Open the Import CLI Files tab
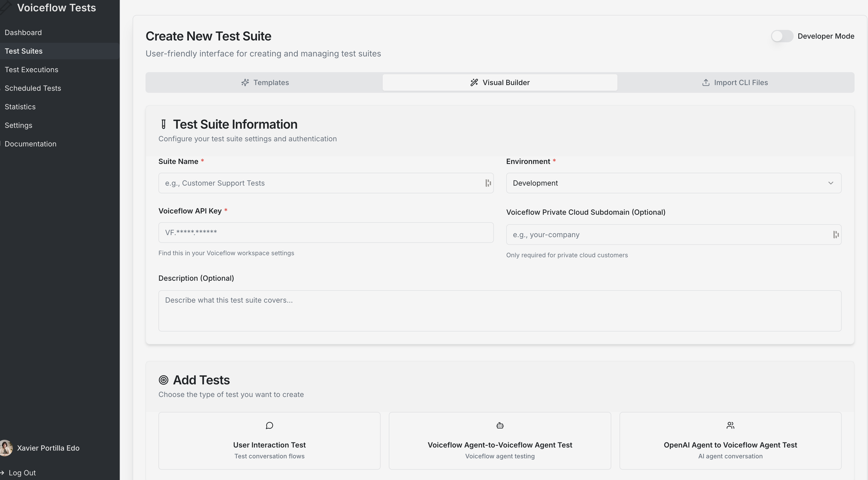Viewport: 868px width, 480px height. point(735,82)
